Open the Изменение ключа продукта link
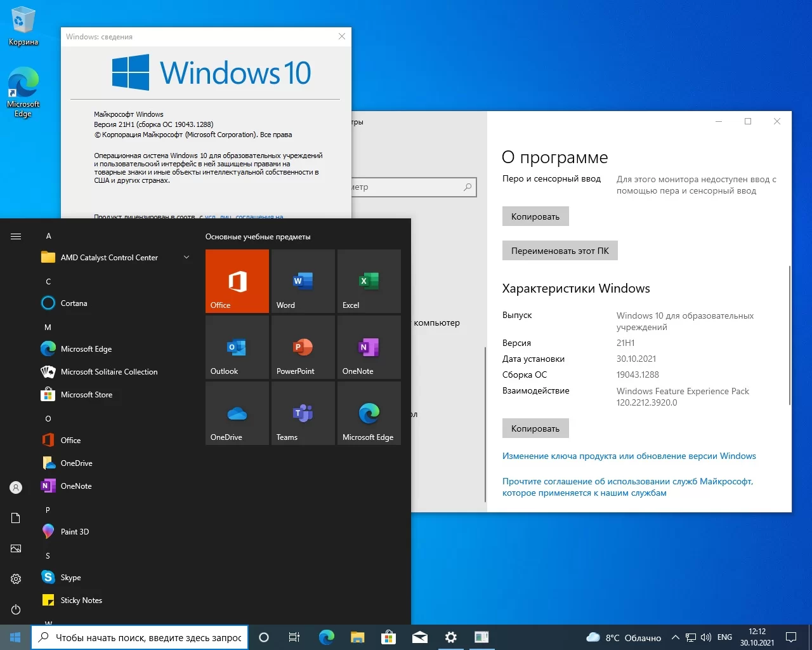The width and height of the screenshot is (812, 650). click(629, 456)
